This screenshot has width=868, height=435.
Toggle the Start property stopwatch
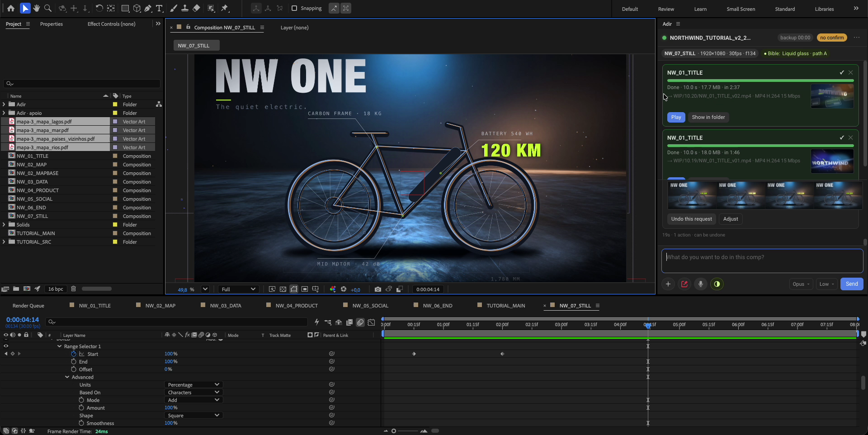(x=73, y=354)
